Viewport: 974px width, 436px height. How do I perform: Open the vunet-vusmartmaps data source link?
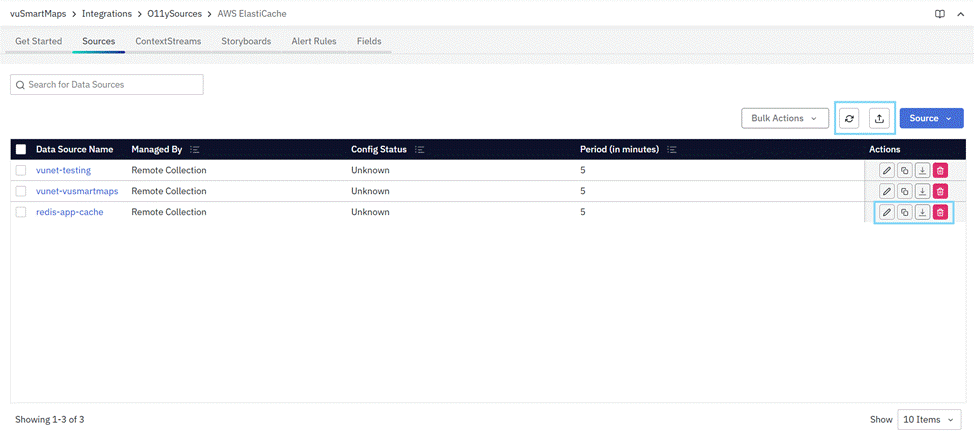[77, 191]
